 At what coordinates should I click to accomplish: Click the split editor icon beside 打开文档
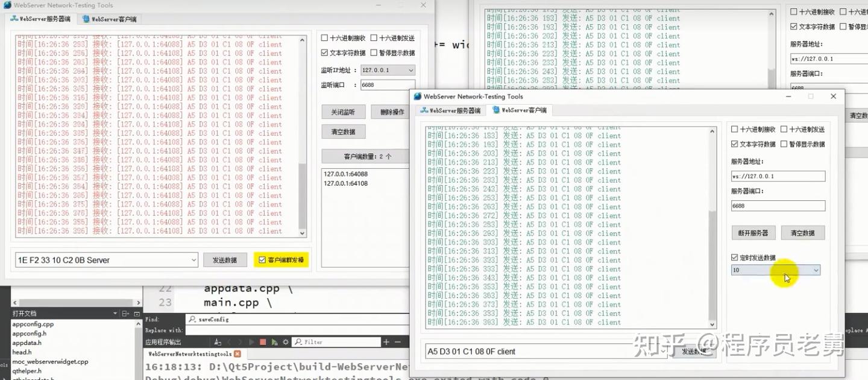pos(124,313)
